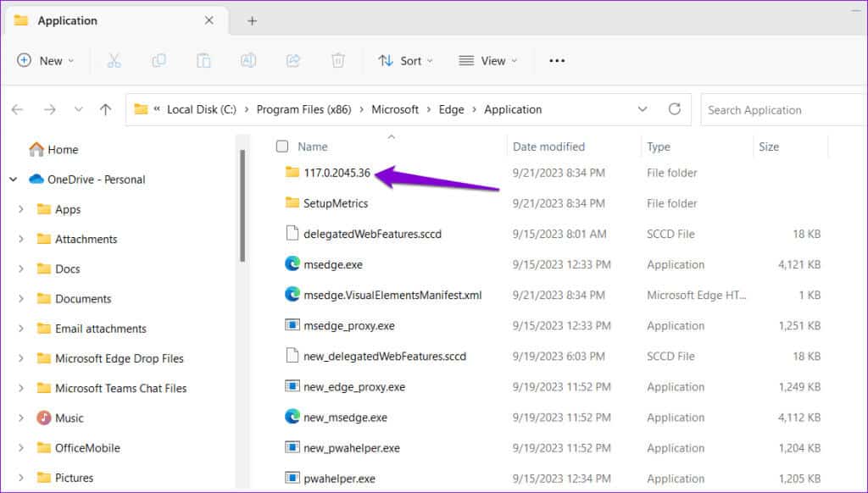868x493 pixels.
Task: Collapse the OneDrive - Personal tree
Action: pos(14,180)
